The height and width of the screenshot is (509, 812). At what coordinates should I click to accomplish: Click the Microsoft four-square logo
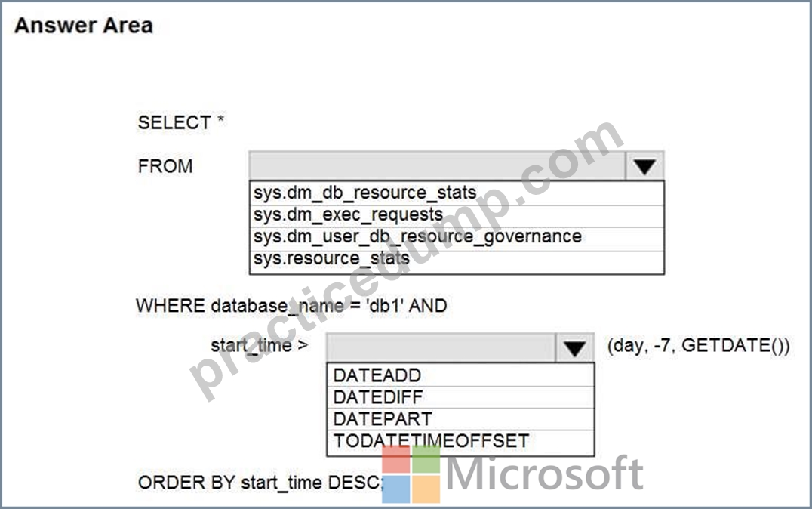(x=411, y=474)
